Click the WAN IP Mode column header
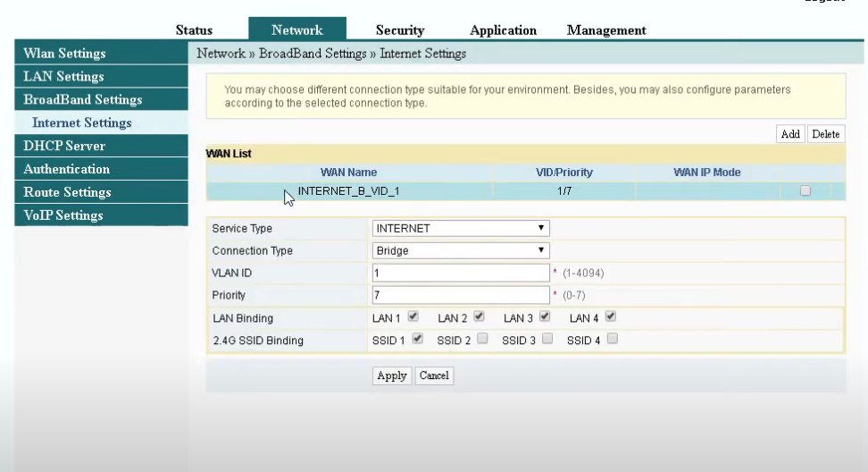Image resolution: width=868 pixels, height=472 pixels. 707,173
